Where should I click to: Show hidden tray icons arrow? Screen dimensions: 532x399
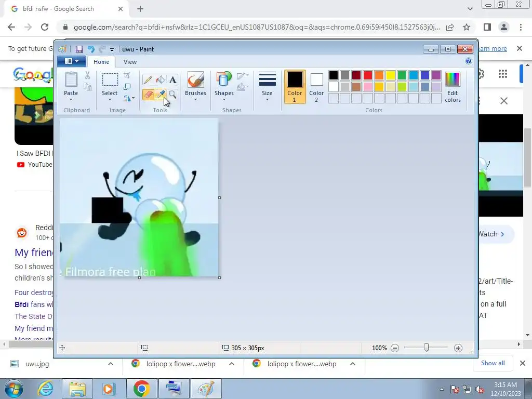pos(442,390)
